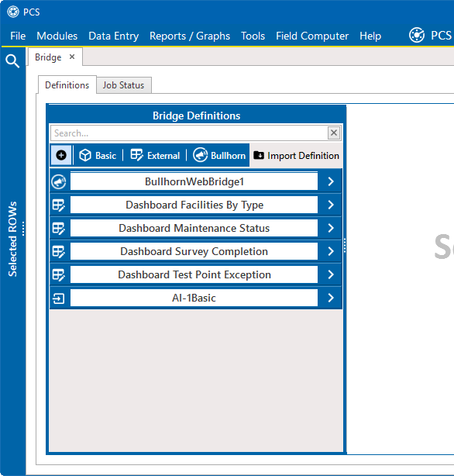Expand BullhornWebBridge1 chevron arrow
The width and height of the screenshot is (454, 476).
331,181
